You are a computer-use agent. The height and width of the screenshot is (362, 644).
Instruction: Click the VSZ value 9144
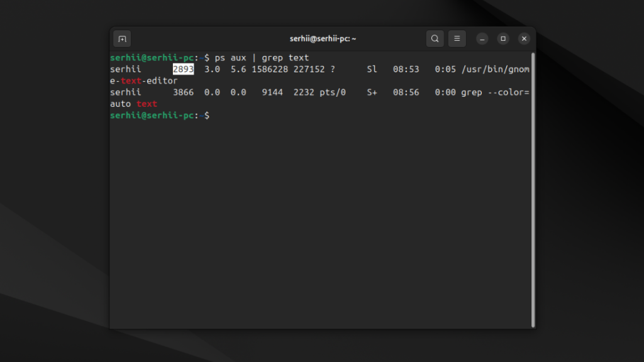[272, 92]
